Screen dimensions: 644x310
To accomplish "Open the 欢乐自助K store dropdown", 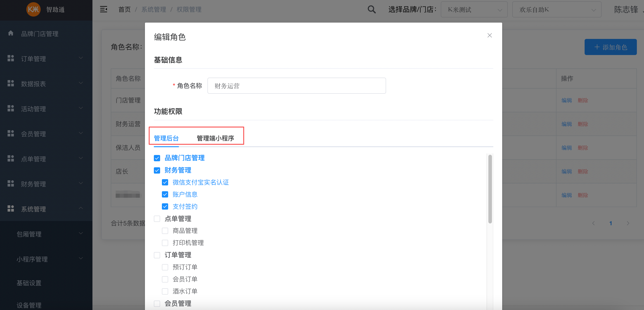I will pos(556,10).
